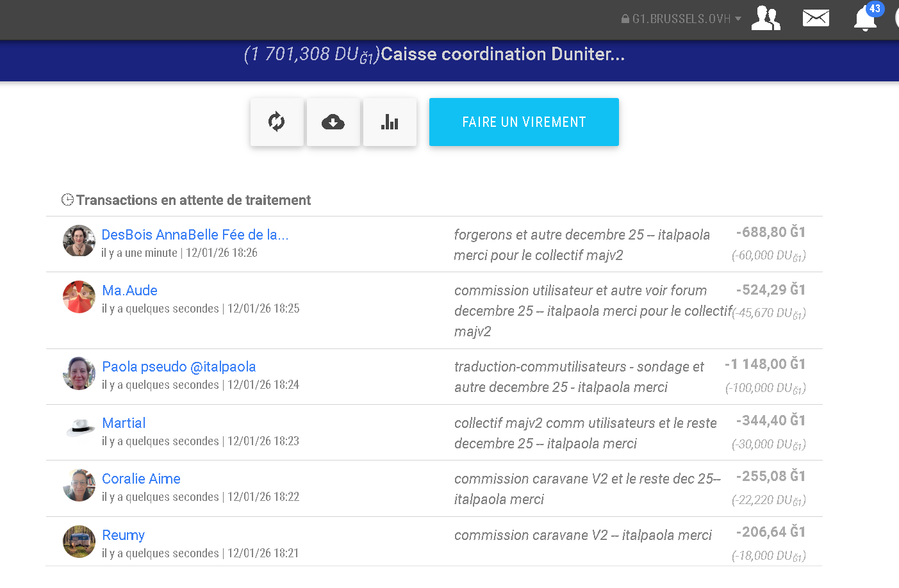The height and width of the screenshot is (588, 899).
Task: Open Martial's profile link
Action: pos(124,423)
